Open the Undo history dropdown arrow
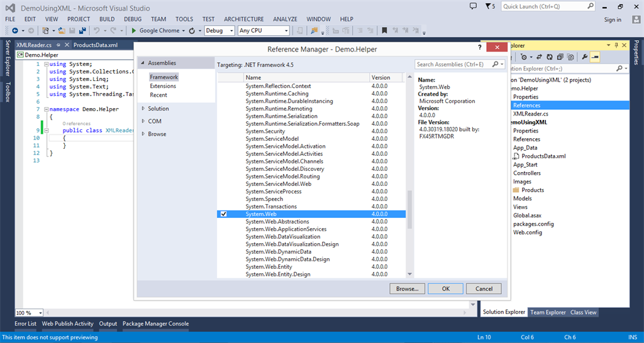 [x=105, y=31]
